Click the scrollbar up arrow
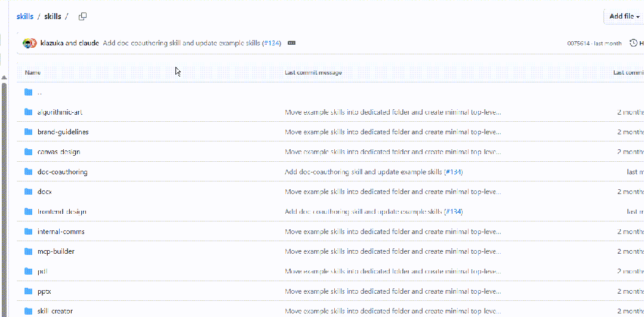 [4, 77]
